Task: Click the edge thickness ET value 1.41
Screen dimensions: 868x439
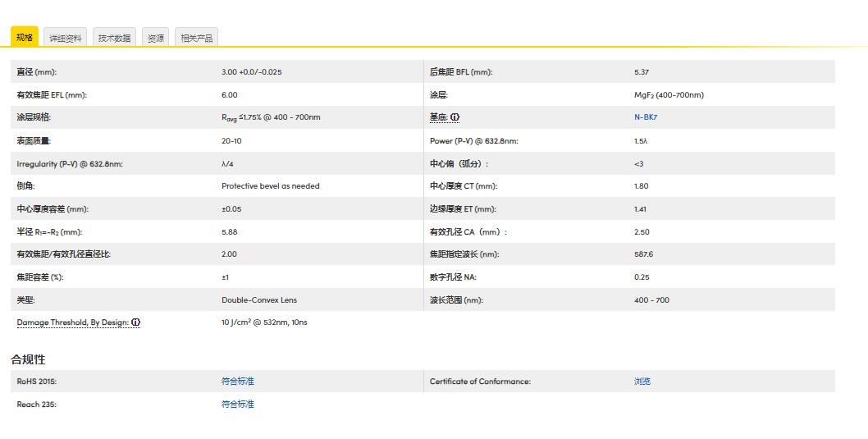Action: 640,209
